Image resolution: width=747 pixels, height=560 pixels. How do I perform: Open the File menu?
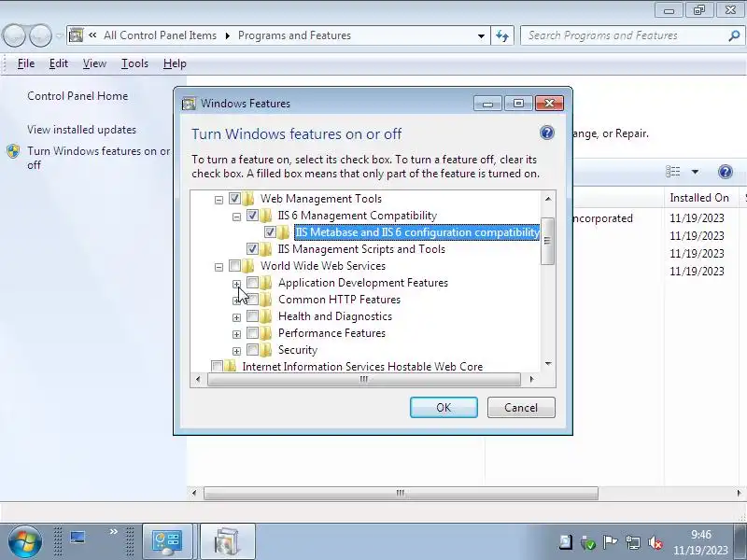point(26,63)
